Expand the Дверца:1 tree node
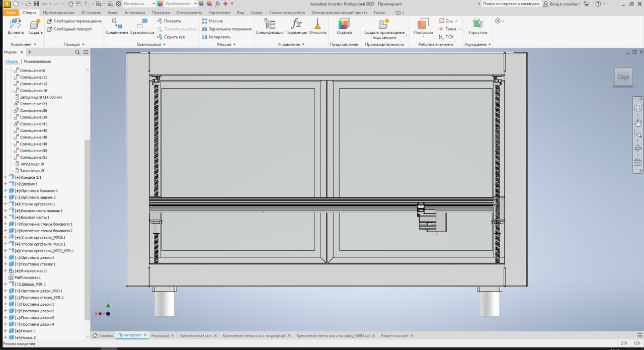 pyautogui.click(x=6, y=184)
